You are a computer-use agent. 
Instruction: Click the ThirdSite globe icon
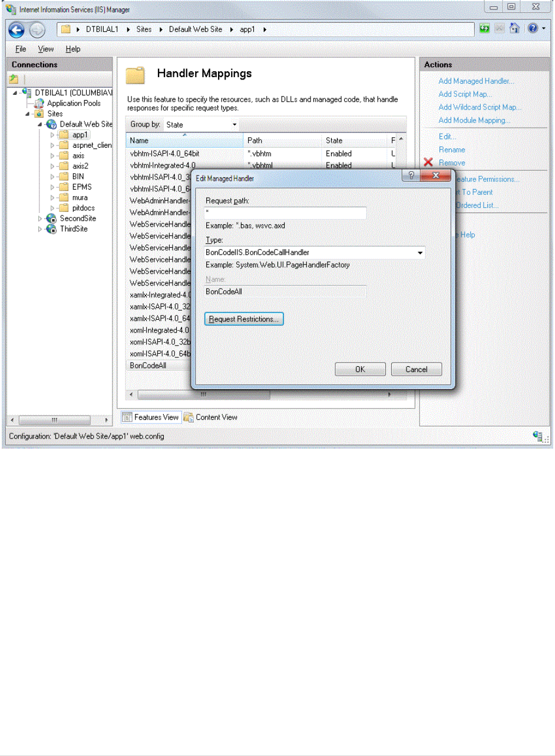pos(52,229)
